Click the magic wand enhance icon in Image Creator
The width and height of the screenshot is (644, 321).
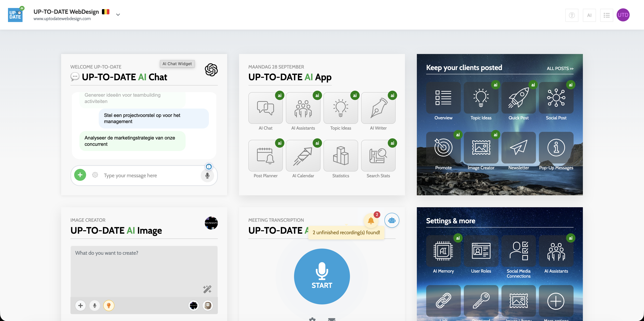[207, 289]
